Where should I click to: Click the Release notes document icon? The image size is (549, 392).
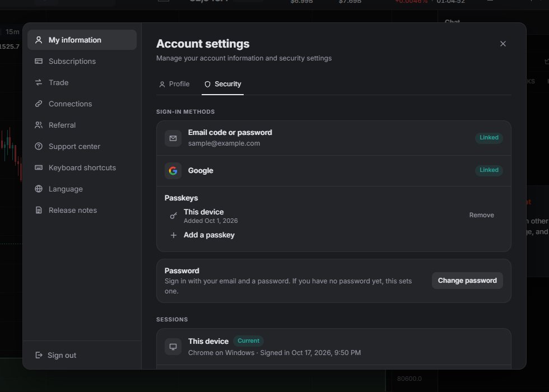(x=39, y=211)
